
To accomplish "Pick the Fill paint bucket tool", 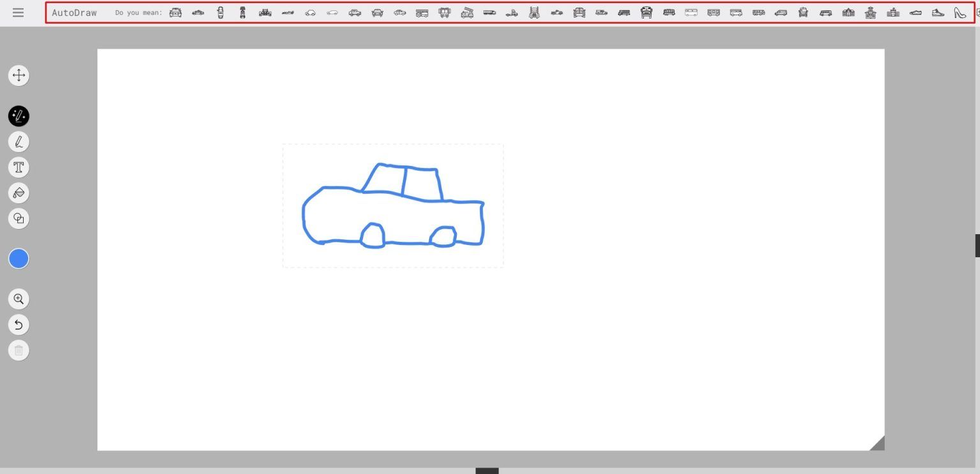I will pyautogui.click(x=19, y=193).
